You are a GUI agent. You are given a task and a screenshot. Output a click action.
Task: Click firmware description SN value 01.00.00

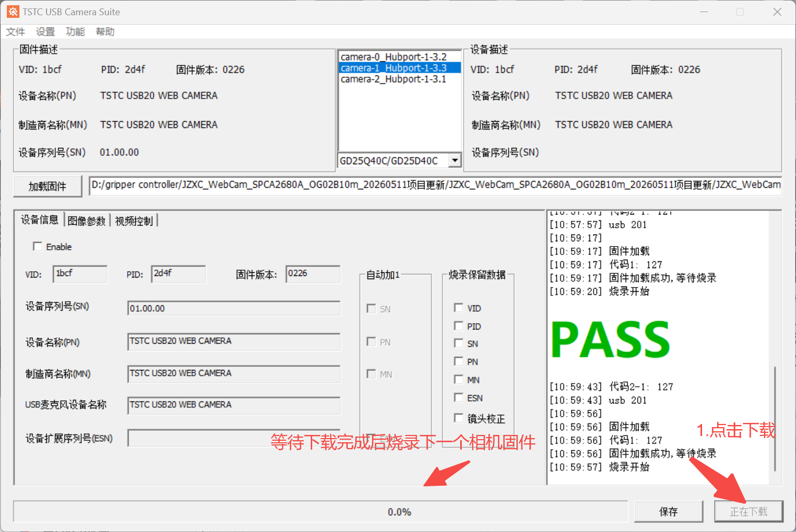pyautogui.click(x=120, y=152)
